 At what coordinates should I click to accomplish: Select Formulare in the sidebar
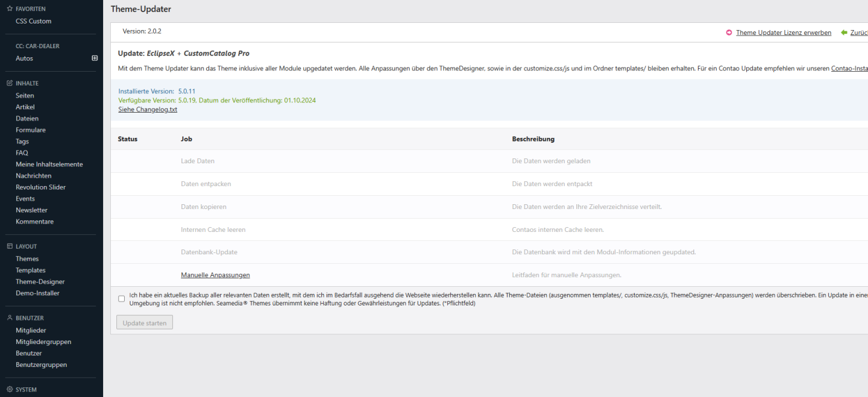pos(31,130)
